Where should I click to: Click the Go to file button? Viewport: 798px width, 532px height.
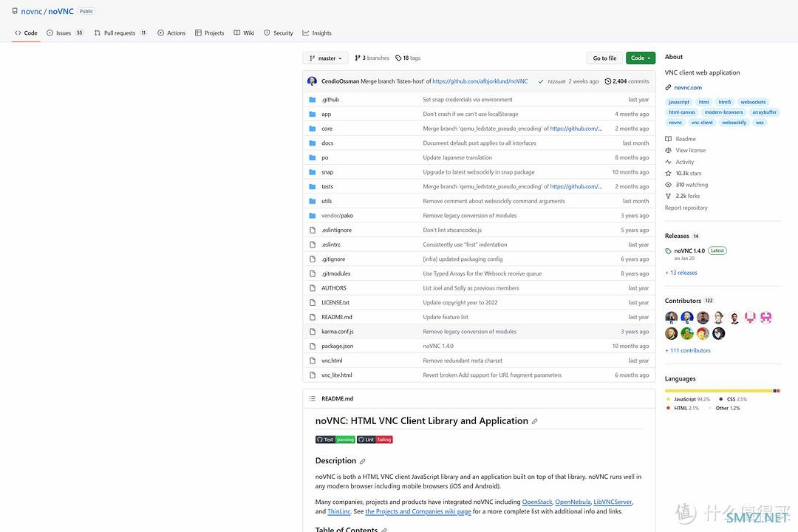(x=604, y=58)
